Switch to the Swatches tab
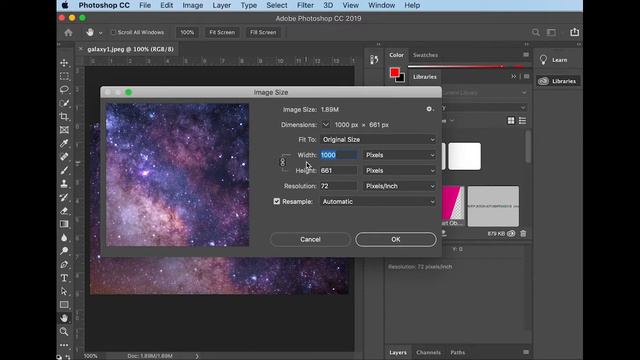The image size is (640, 360). (x=425, y=55)
